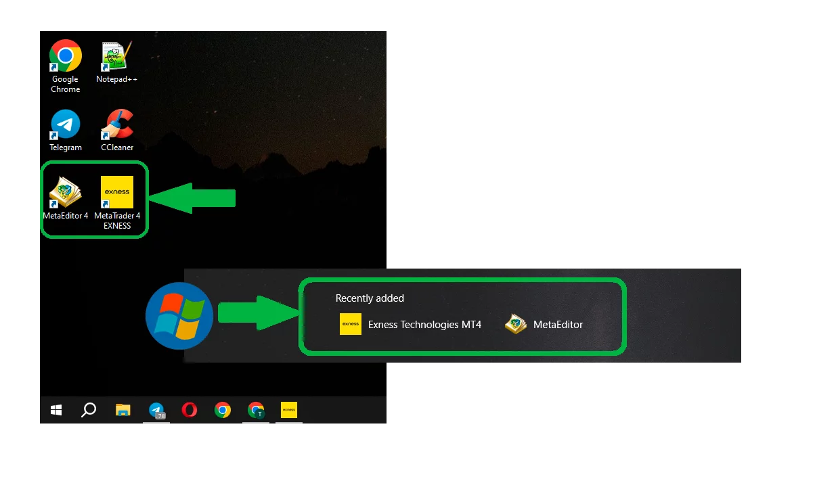Open the taskbar search magnifier

coord(89,410)
